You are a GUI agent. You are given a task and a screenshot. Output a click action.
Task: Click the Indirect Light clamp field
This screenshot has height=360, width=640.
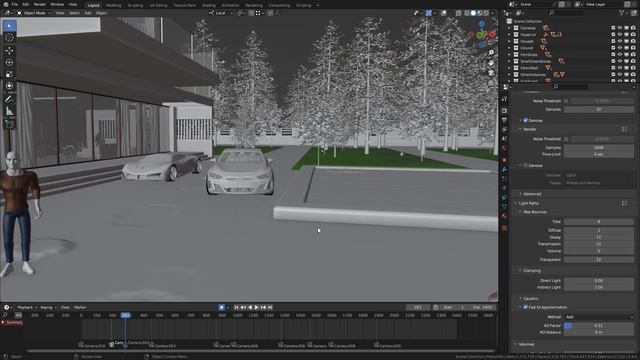tap(599, 287)
